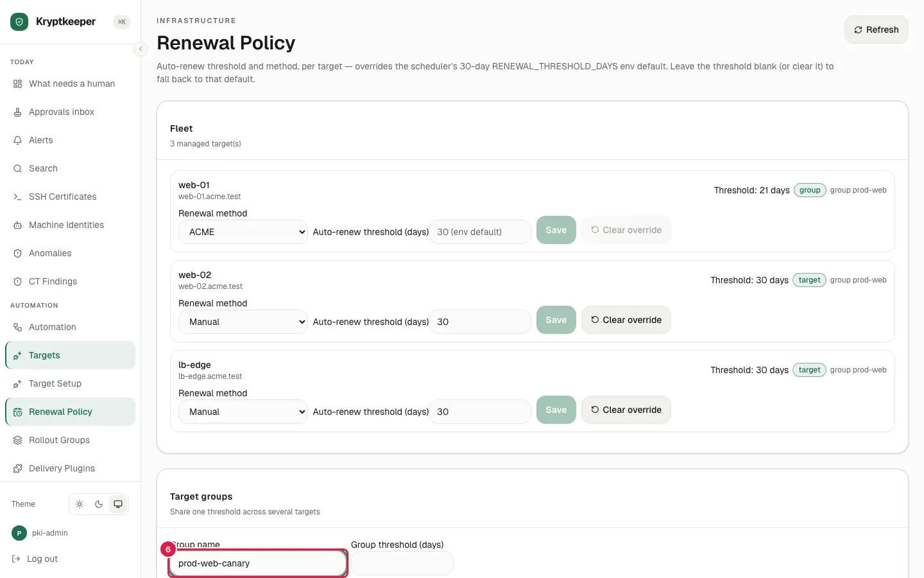Click web-01.acme.test hostname text
Screen dimensions: 924x578
210,197
